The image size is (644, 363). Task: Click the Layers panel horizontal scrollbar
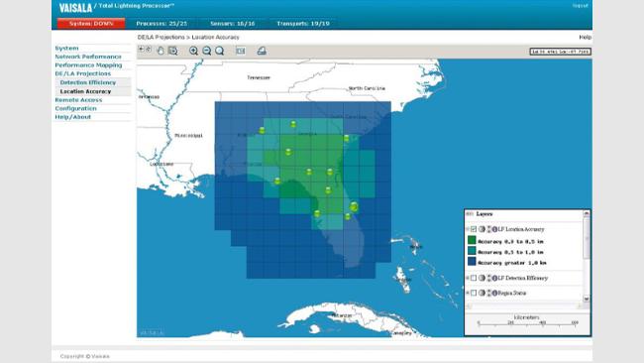(x=524, y=306)
